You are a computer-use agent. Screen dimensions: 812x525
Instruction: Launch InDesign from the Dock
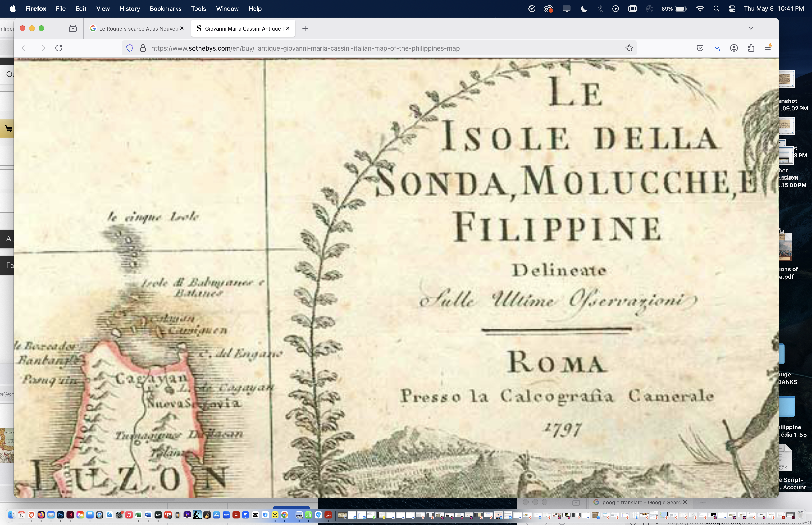click(x=70, y=515)
